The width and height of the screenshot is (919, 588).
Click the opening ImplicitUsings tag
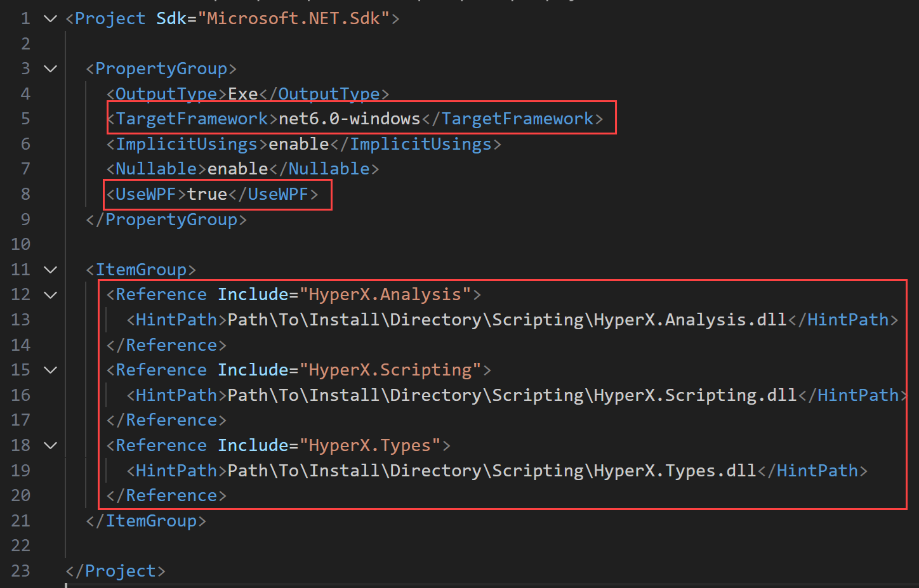tap(187, 144)
